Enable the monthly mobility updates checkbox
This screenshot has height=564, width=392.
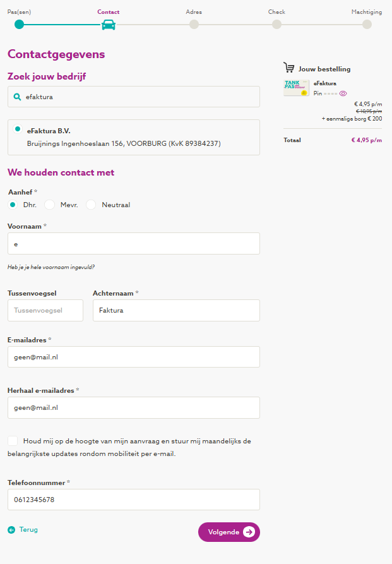[x=13, y=441]
